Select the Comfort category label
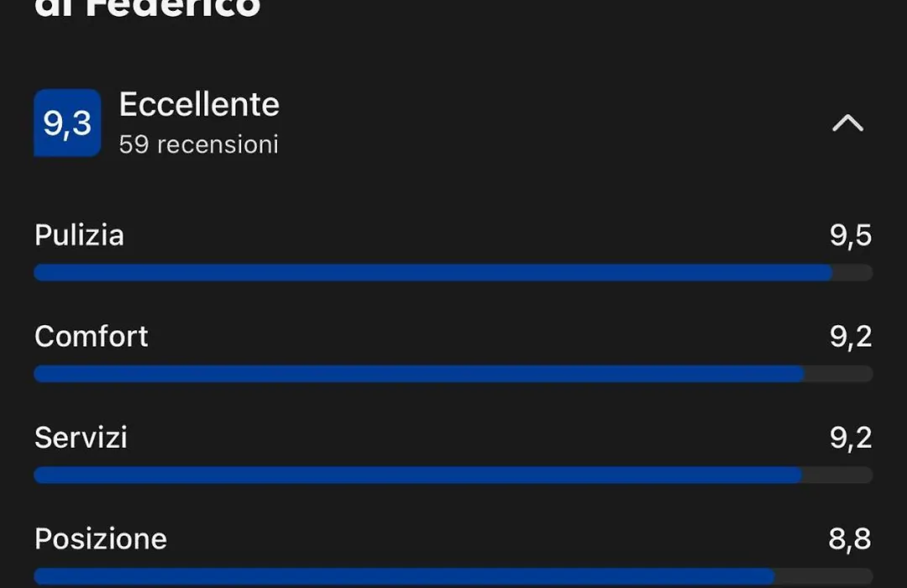The width and height of the screenshot is (907, 588). coord(92,336)
